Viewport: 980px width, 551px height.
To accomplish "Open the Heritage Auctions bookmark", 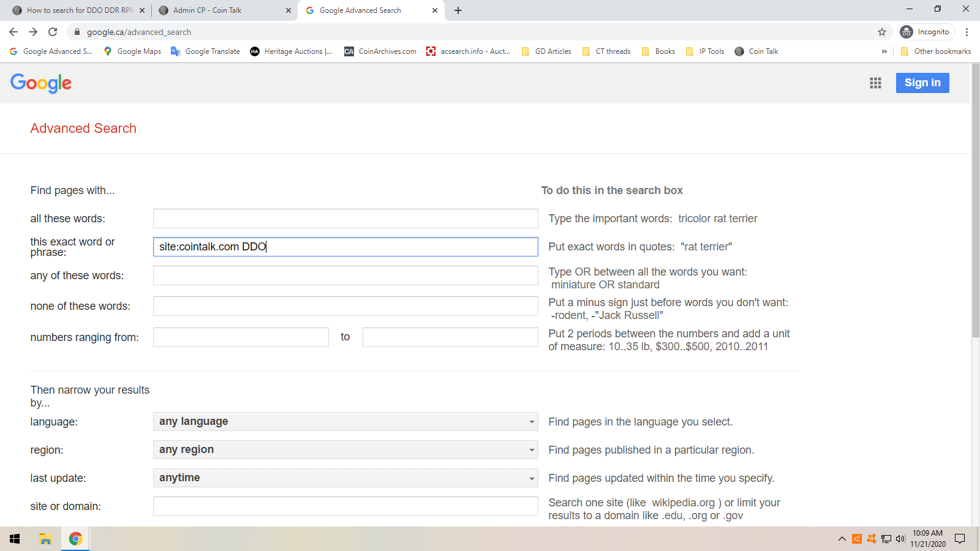I will pyautogui.click(x=291, y=51).
